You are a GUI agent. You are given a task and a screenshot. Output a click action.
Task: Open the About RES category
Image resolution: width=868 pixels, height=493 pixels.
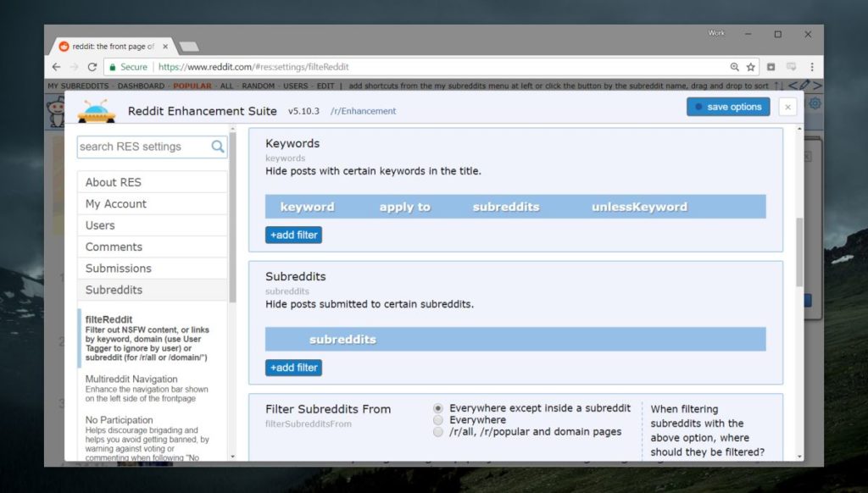(153, 182)
